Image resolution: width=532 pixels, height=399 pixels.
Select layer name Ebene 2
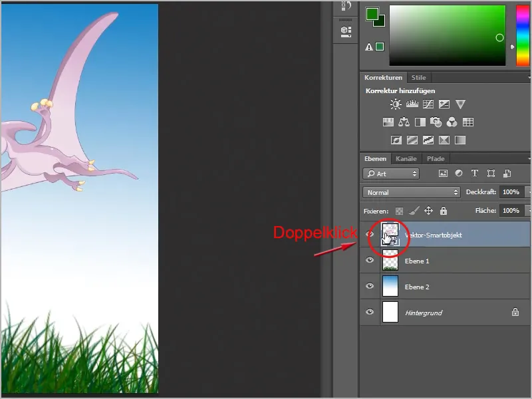point(417,287)
